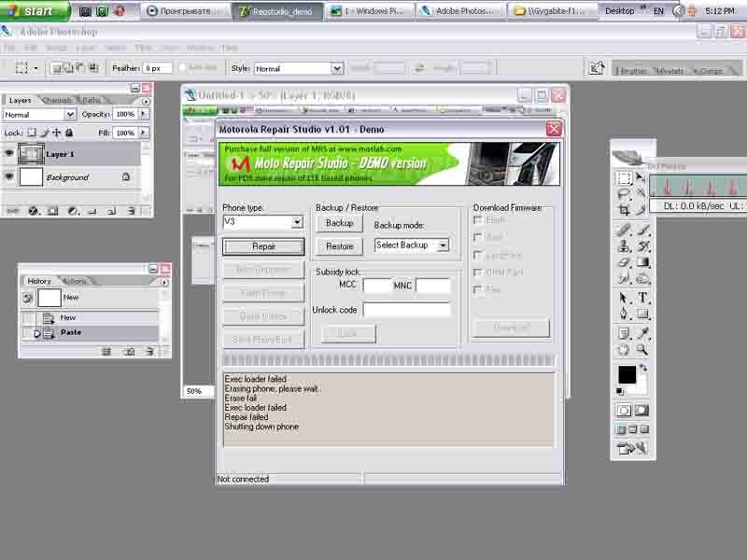
Task: Select the Rectangle shape tool
Action: [642, 314]
